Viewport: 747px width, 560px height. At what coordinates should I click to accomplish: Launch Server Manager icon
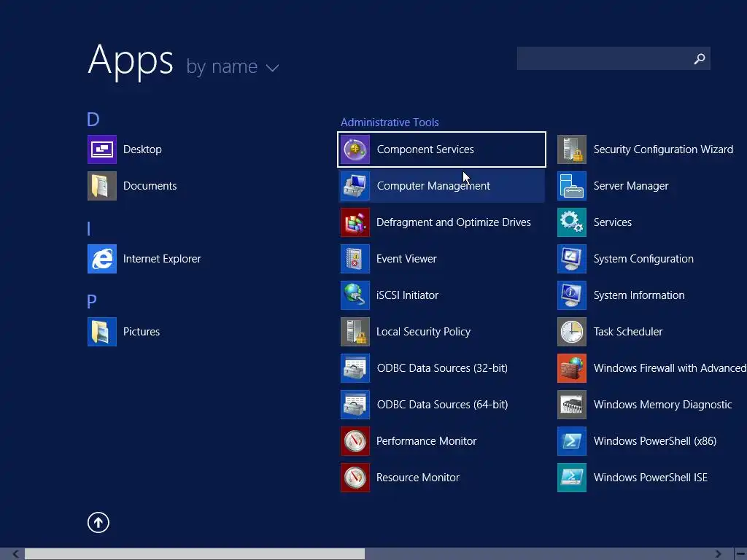point(572,186)
